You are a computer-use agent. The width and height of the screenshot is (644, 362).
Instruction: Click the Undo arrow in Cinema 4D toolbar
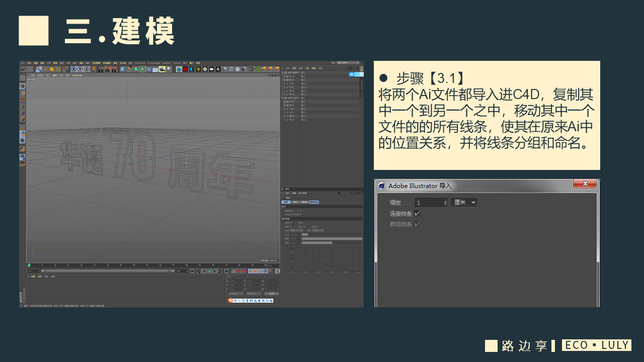point(24,69)
